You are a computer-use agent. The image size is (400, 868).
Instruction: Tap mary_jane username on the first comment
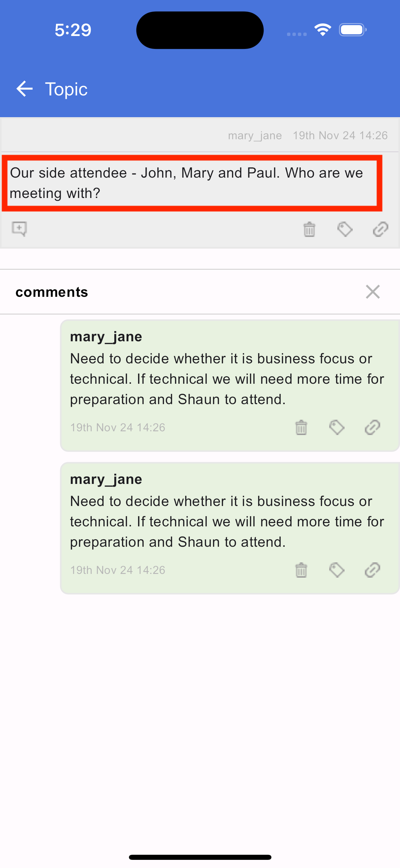106,337
